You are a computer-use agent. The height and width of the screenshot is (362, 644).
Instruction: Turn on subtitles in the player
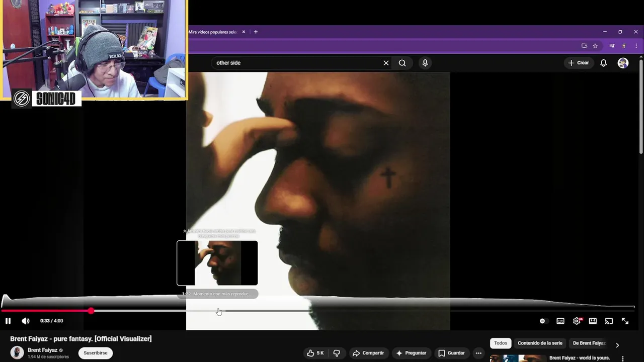(x=560, y=321)
